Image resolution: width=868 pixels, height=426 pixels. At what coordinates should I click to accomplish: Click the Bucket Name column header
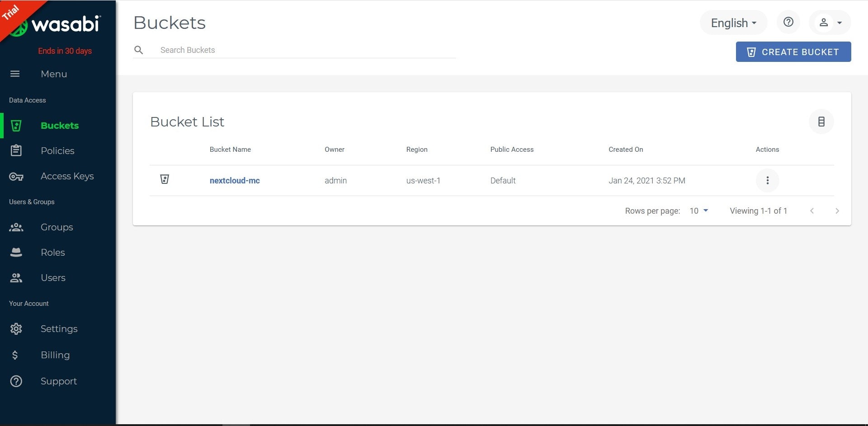click(x=230, y=150)
